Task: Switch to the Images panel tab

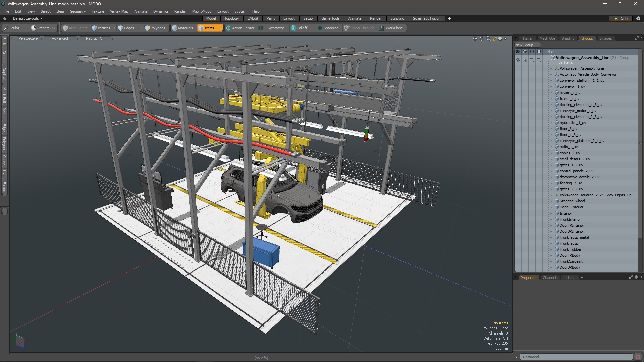Action: pos(606,38)
